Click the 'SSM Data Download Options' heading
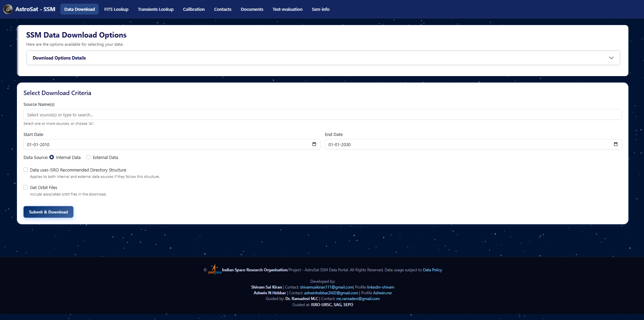 (x=76, y=35)
